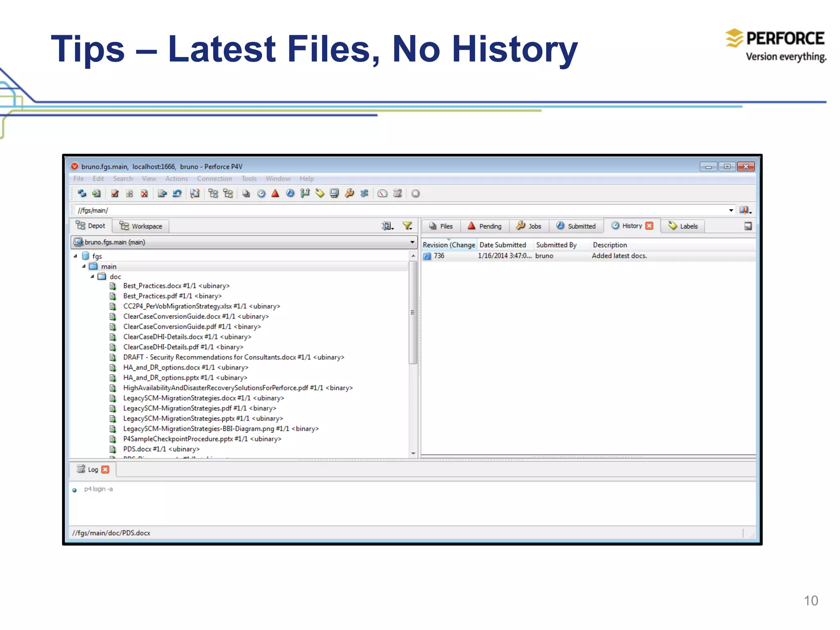Switch to the Jobs tab
This screenshot has height=630, width=840.
pyautogui.click(x=529, y=226)
